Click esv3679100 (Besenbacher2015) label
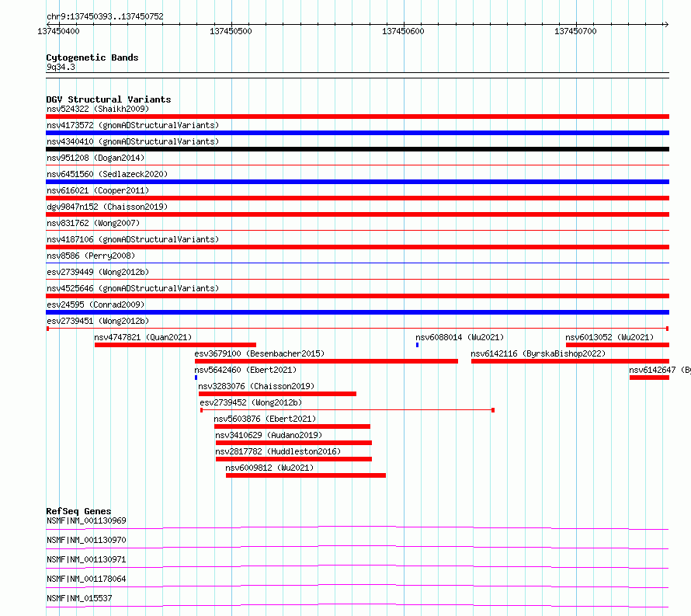691x616 pixels. click(259, 353)
